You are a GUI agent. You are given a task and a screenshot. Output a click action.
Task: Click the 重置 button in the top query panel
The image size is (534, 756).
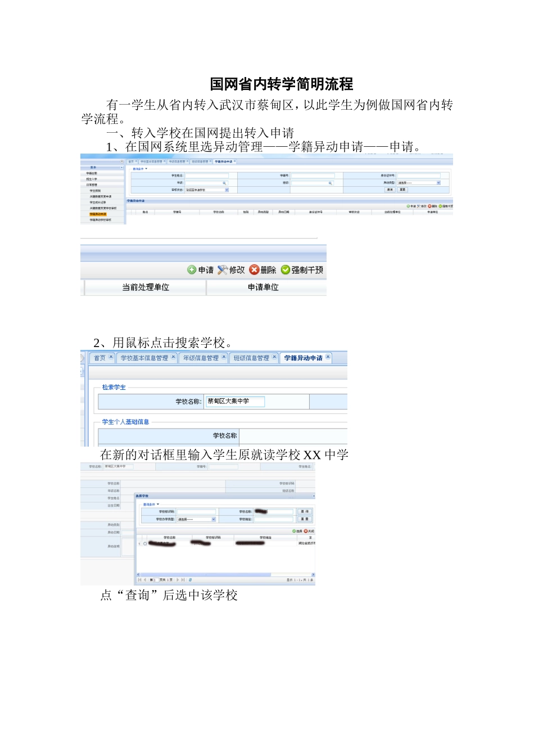pos(402,190)
